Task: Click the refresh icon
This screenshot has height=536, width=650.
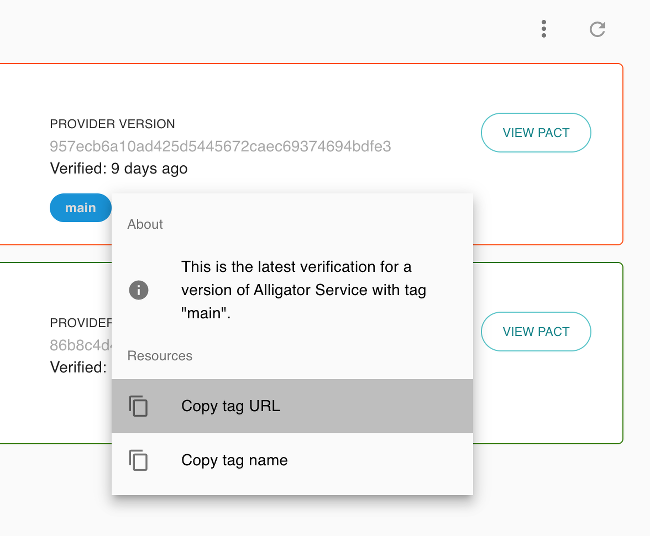Action: pyautogui.click(x=597, y=29)
